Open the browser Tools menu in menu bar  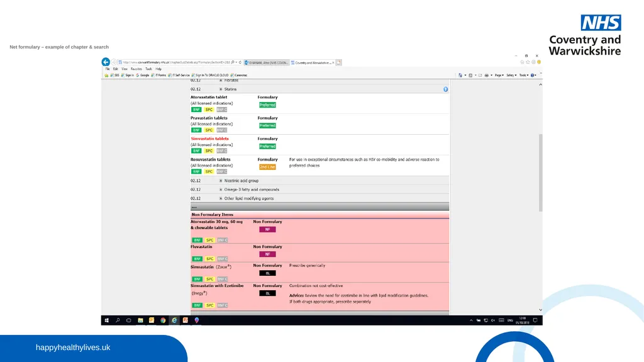148,69
